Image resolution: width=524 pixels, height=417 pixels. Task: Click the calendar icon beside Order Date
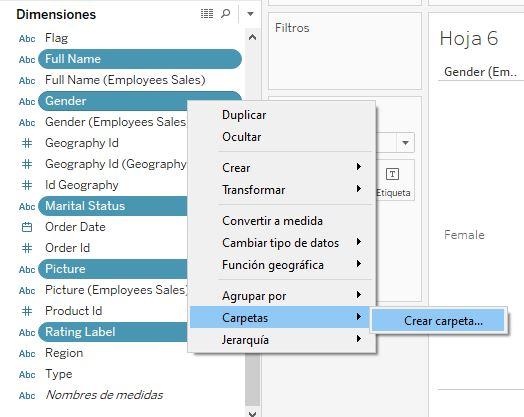(27, 227)
